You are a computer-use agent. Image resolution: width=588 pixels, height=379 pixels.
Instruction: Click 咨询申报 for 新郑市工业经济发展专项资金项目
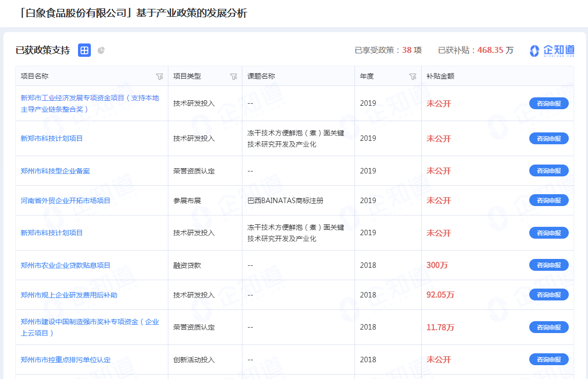(549, 104)
